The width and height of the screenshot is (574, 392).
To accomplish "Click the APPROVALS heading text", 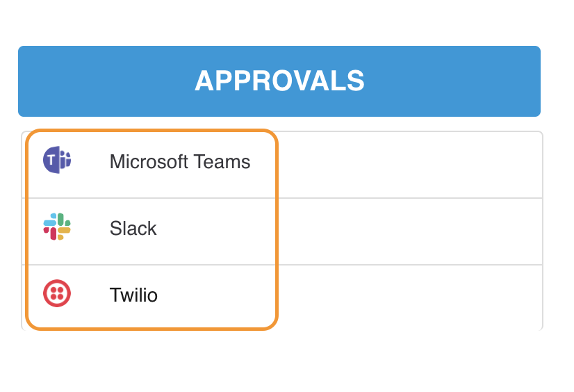I will click(x=279, y=81).
